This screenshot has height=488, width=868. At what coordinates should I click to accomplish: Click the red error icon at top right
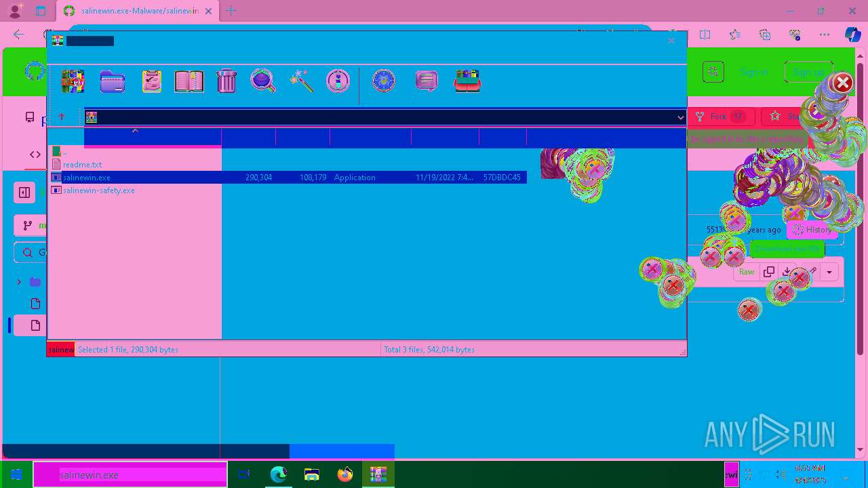tap(843, 83)
